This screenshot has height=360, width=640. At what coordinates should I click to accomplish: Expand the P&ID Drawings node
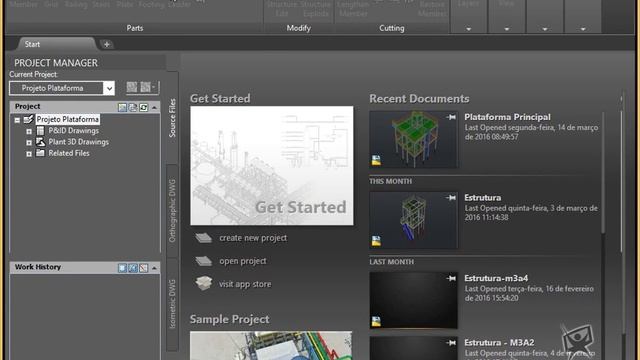29,131
